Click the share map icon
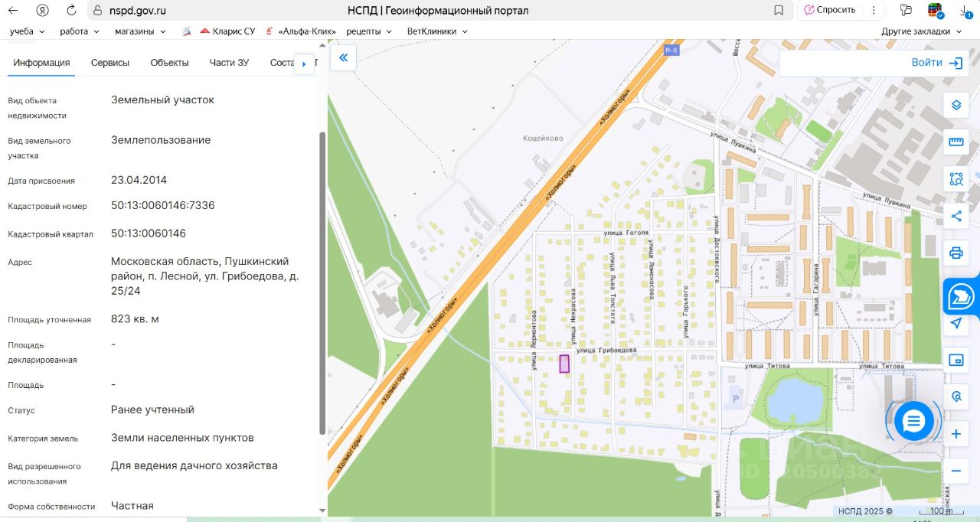Image resolution: width=980 pixels, height=522 pixels. [x=955, y=216]
